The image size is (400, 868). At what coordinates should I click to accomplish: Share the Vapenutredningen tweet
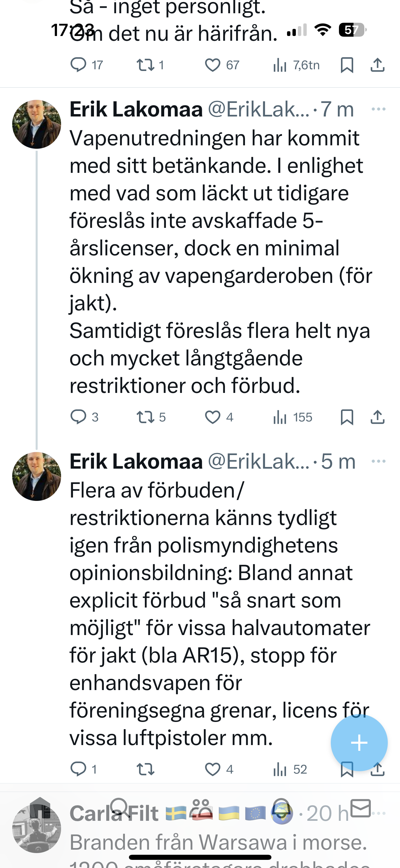coord(377,417)
